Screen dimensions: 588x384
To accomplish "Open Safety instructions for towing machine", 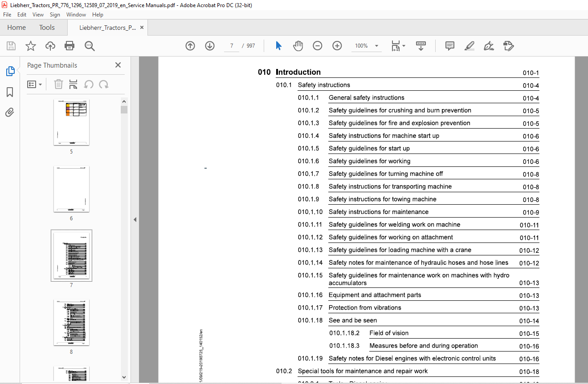I will point(383,199).
